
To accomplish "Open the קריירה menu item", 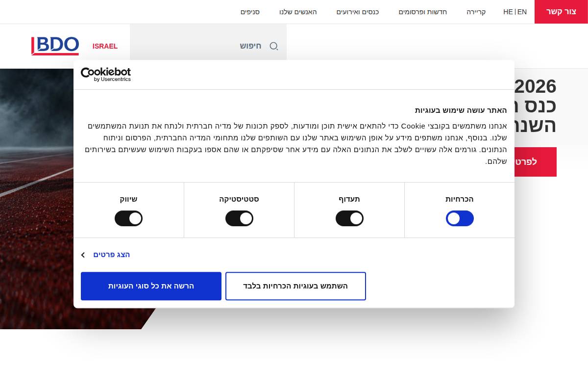I will [x=476, y=12].
